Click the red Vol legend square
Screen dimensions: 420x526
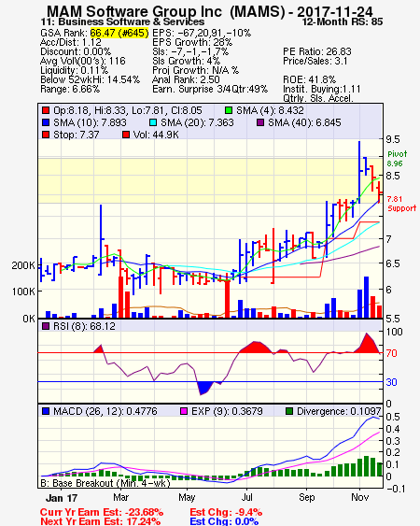pos(126,135)
